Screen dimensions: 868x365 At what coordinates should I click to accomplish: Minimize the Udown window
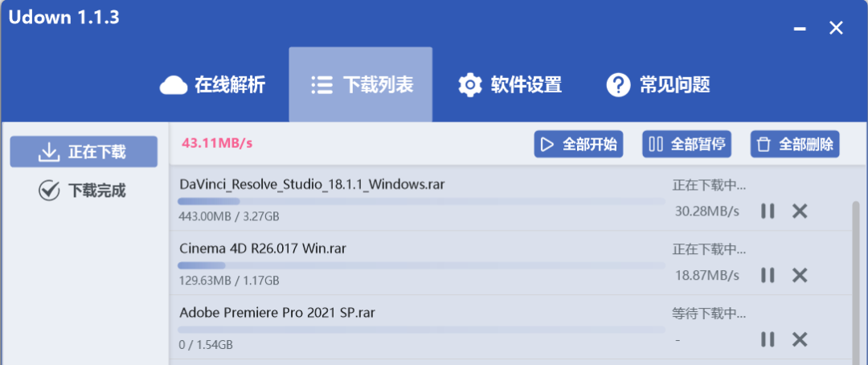pyautogui.click(x=800, y=28)
